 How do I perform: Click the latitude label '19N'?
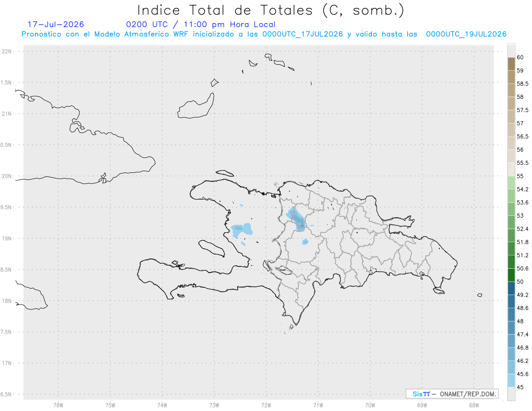point(7,239)
